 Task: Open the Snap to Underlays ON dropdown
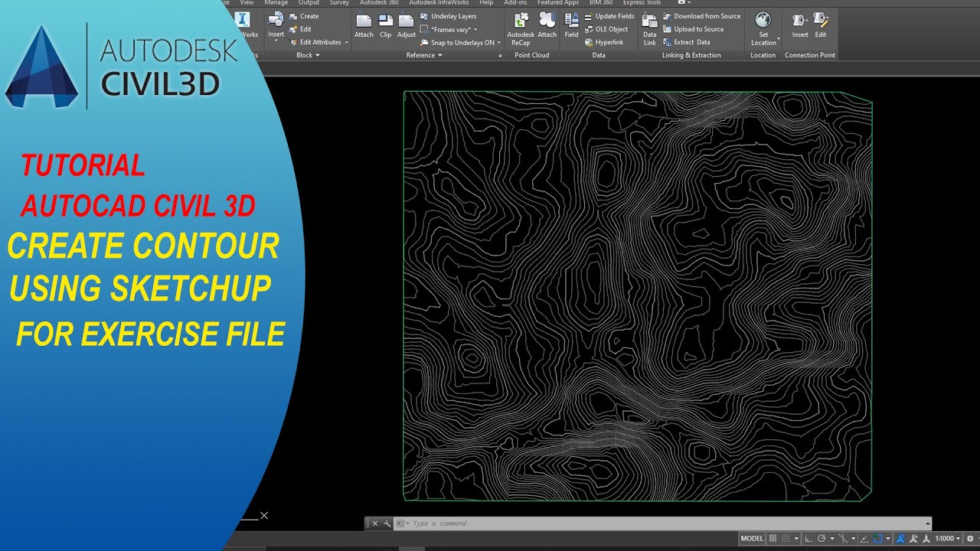[x=499, y=42]
